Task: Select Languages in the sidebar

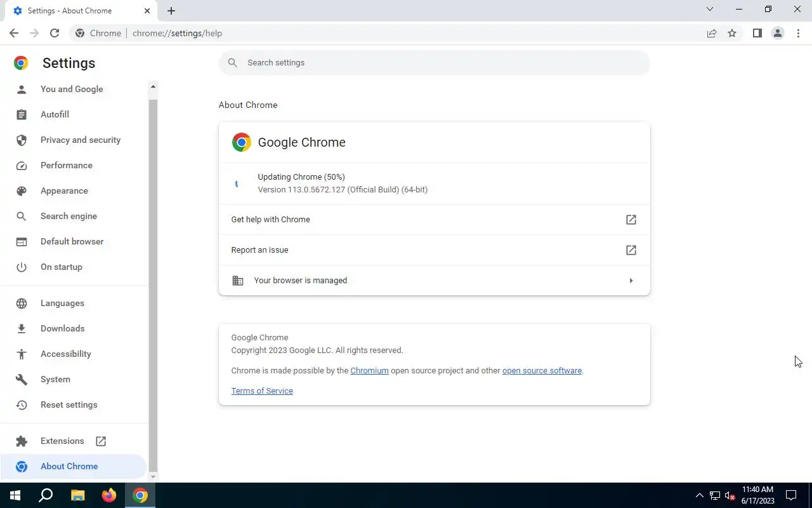Action: coord(62,303)
